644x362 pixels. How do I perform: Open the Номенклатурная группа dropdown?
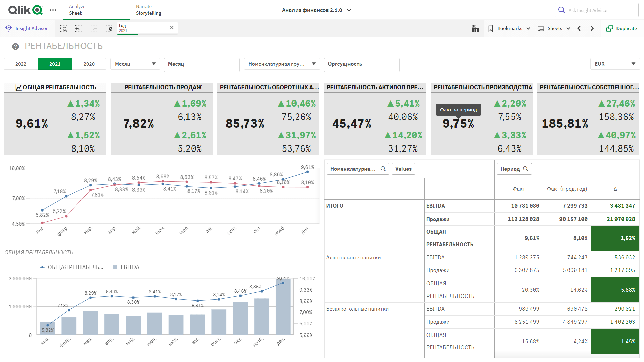pos(282,64)
